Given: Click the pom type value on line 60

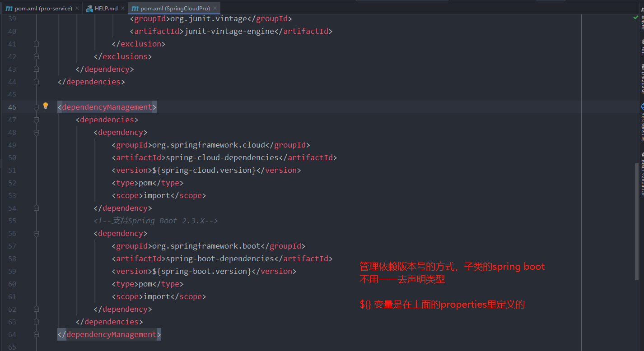Looking at the screenshot, I should coord(145,284).
